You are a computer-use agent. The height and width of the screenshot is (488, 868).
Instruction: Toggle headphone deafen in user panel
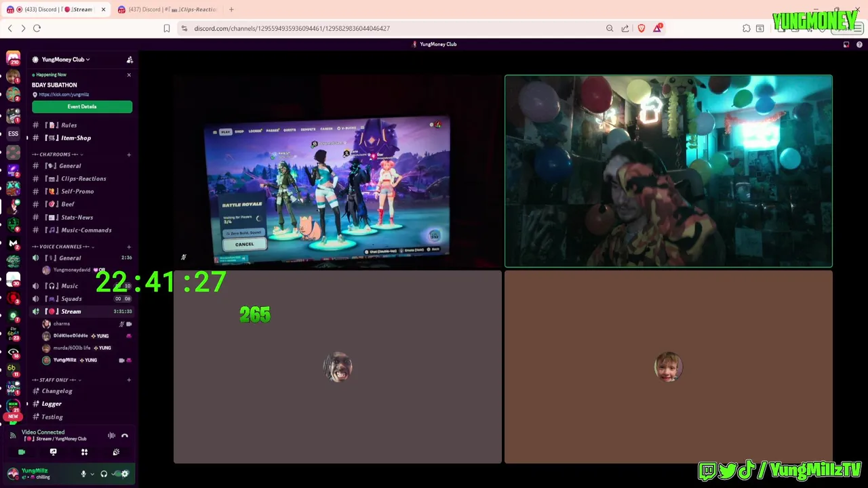click(104, 474)
